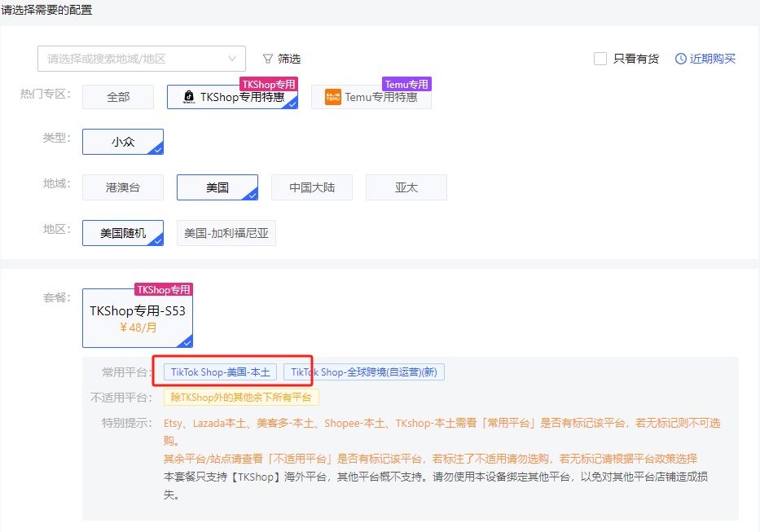Image resolution: width=760 pixels, height=532 pixels.
Task: Click the 筛选 filter funnel icon
Action: (x=267, y=59)
